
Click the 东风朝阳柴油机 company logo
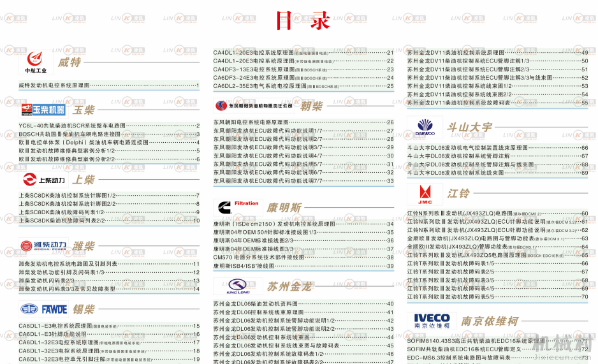point(254,106)
